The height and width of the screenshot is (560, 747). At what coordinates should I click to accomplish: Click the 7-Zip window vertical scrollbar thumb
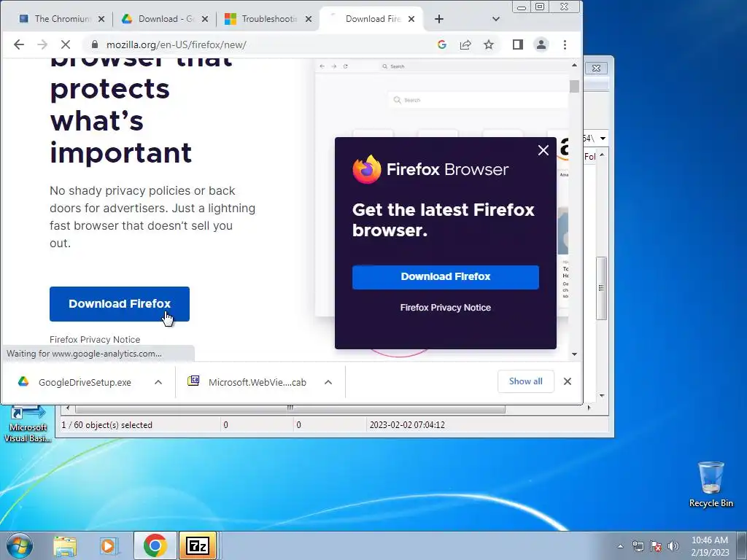coord(602,287)
